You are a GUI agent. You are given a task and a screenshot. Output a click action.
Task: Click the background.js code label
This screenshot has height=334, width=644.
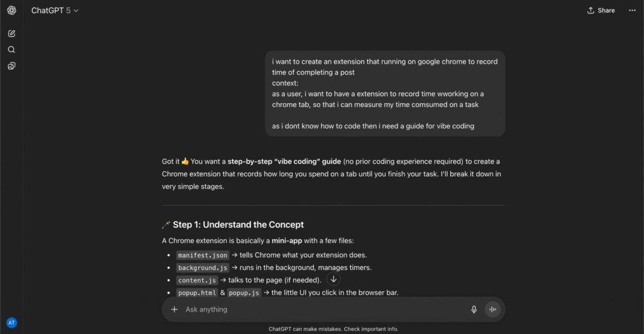click(x=203, y=268)
